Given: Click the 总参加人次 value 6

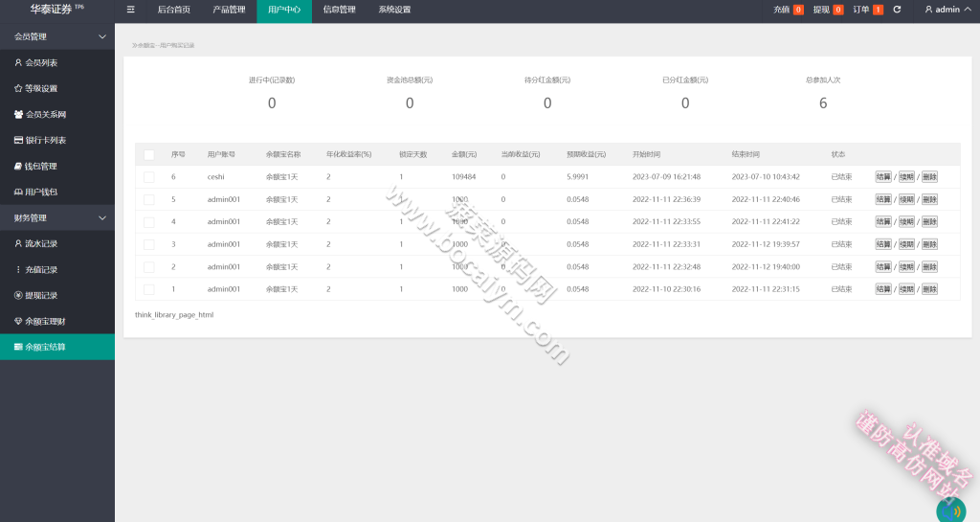Looking at the screenshot, I should 823,103.
